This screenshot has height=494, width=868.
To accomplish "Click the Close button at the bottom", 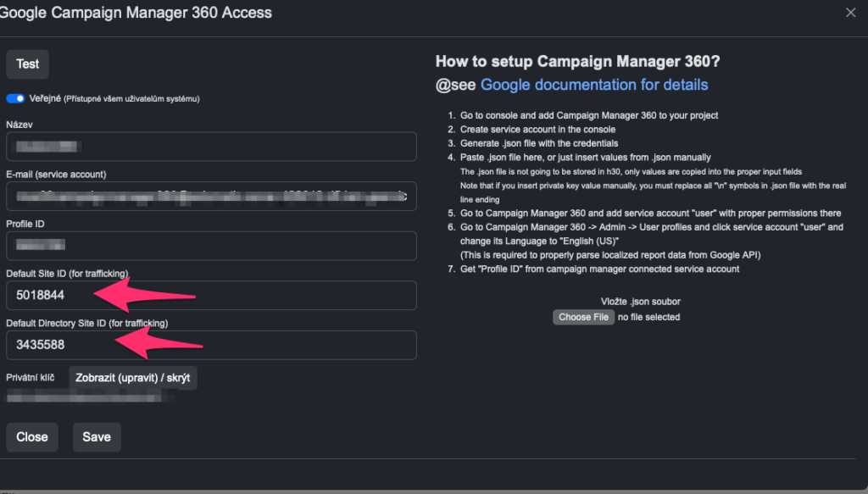I will tap(32, 437).
